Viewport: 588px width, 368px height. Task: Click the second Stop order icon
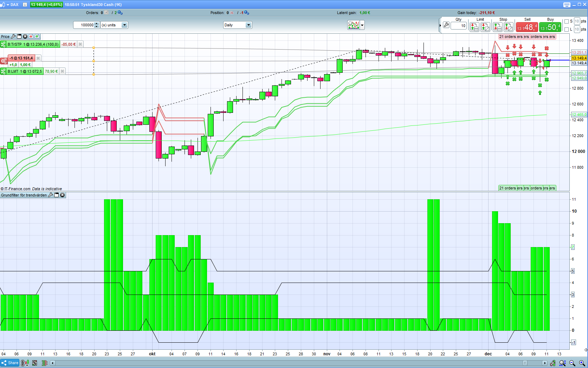[x=509, y=27]
